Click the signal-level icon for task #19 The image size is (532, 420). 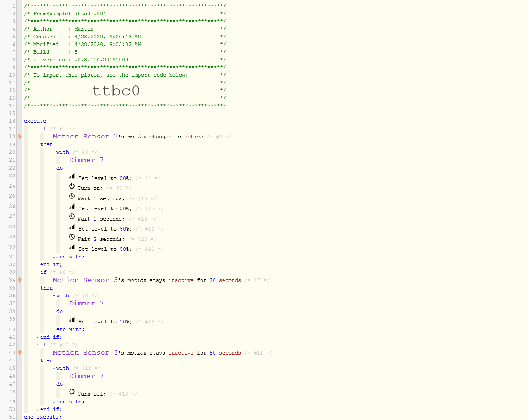[72, 227]
